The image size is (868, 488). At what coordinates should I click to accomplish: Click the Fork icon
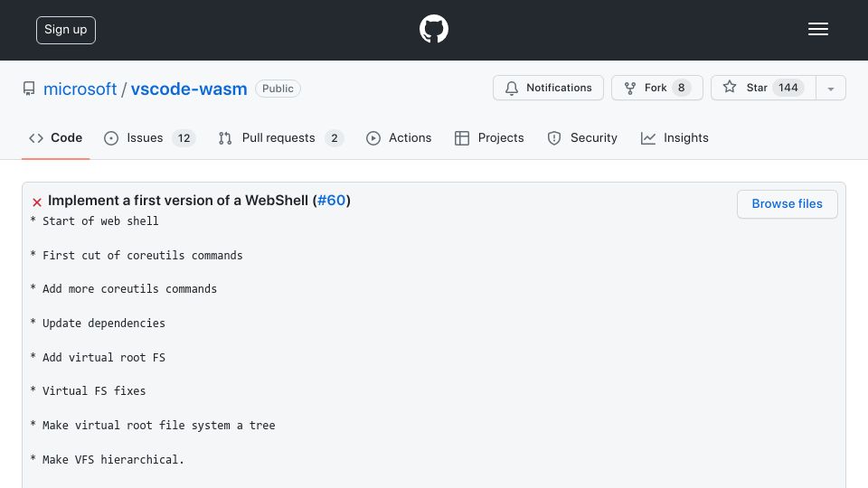point(630,88)
